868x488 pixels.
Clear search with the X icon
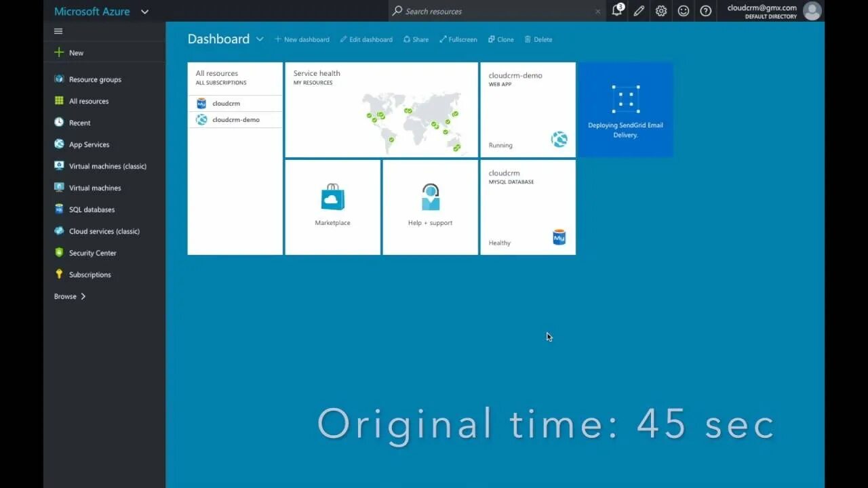click(597, 12)
